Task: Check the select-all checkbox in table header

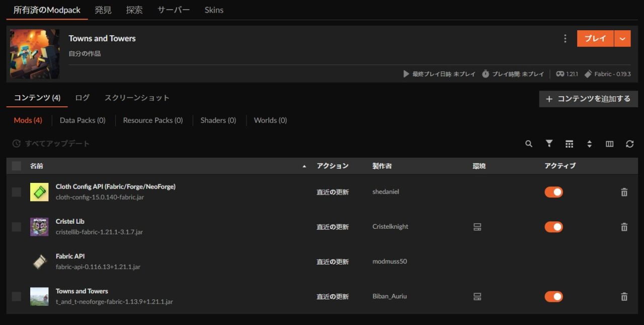Action: [x=17, y=166]
